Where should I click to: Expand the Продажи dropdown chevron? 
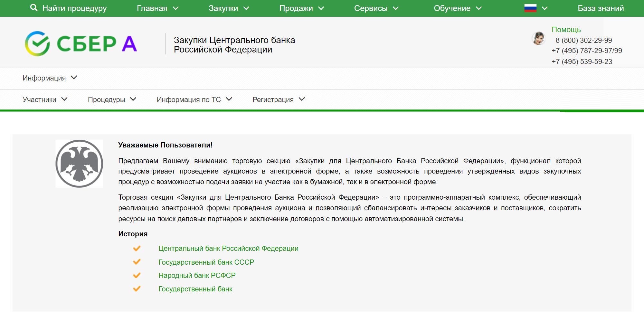pos(321,8)
